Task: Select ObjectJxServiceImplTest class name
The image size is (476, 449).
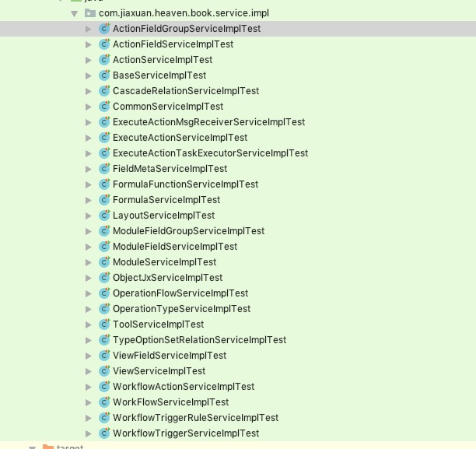Action: pos(168,278)
